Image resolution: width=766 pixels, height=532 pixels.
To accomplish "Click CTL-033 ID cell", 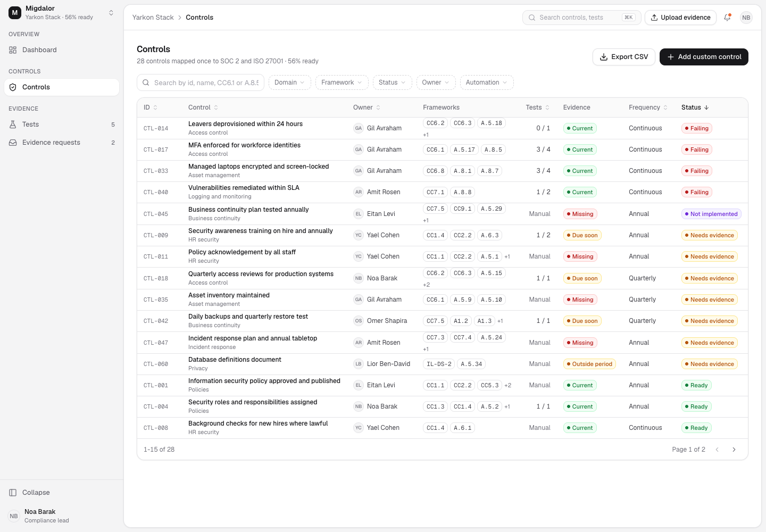I will [156, 171].
